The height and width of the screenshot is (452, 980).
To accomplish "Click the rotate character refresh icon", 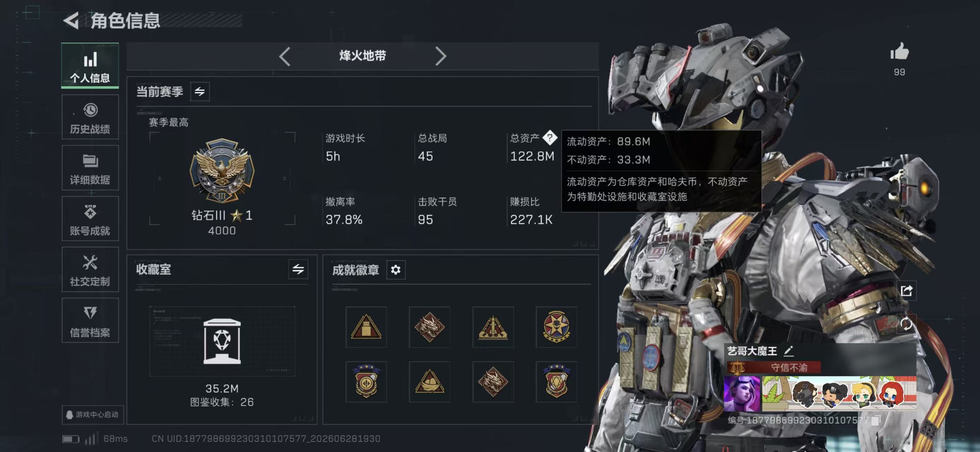I will (x=906, y=324).
